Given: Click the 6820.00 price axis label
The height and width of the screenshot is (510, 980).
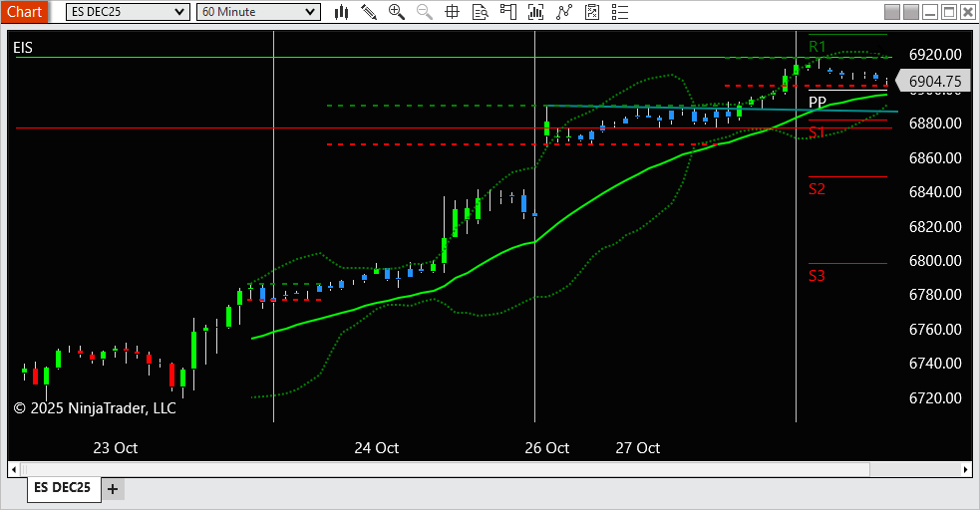Looking at the screenshot, I should coord(935,226).
